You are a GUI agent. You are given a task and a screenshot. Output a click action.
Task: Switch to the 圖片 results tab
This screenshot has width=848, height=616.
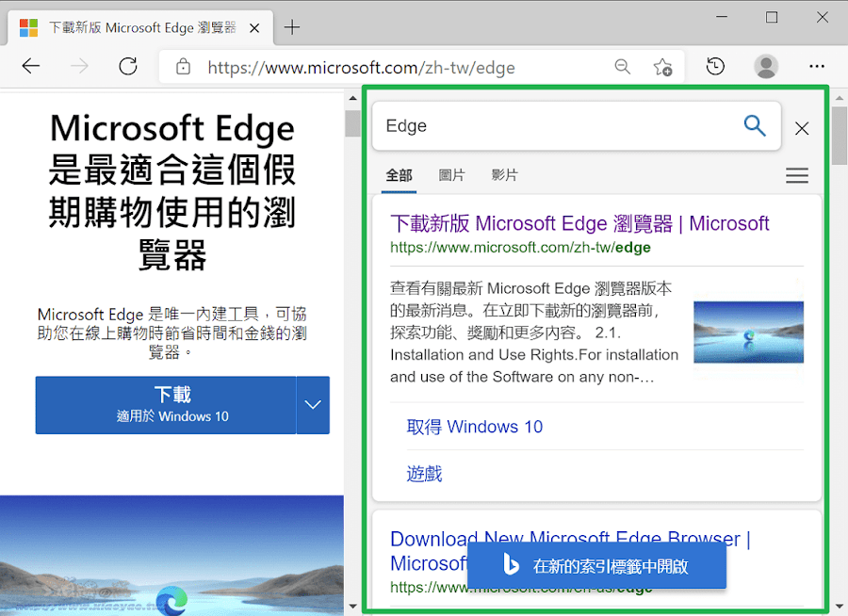pyautogui.click(x=451, y=175)
